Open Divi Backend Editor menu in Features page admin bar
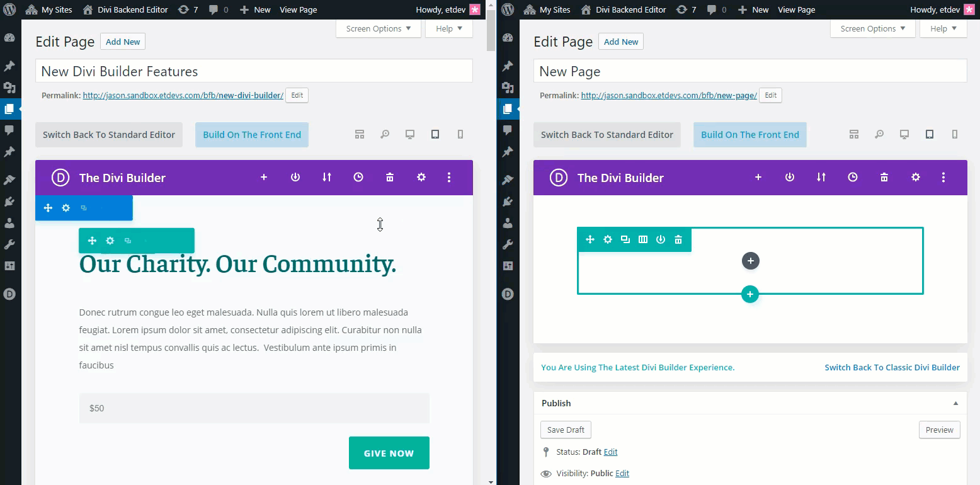Screen dimensions: 980x485 pyautogui.click(x=125, y=9)
